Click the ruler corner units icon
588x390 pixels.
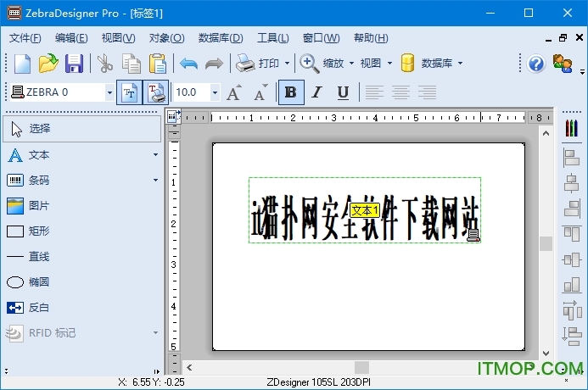pos(173,116)
